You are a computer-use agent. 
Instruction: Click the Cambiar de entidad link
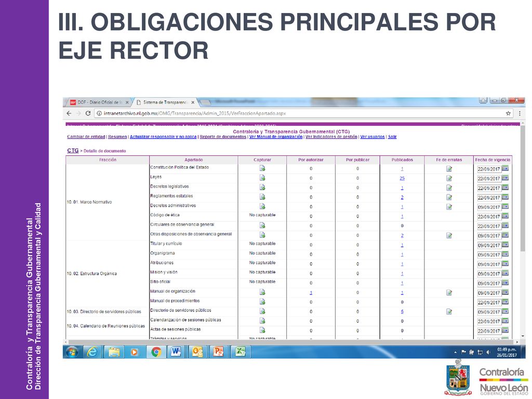pos(86,137)
